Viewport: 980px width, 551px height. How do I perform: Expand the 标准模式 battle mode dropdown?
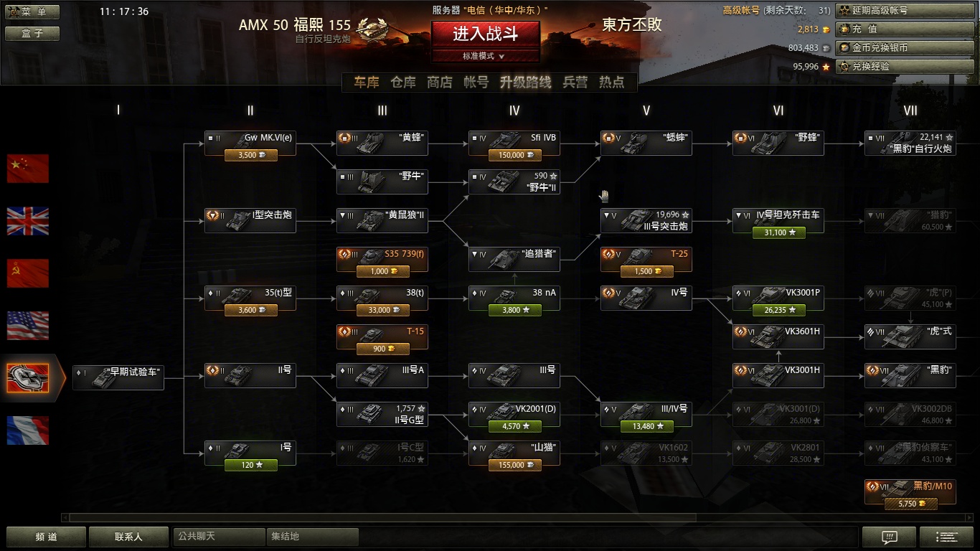[485, 56]
